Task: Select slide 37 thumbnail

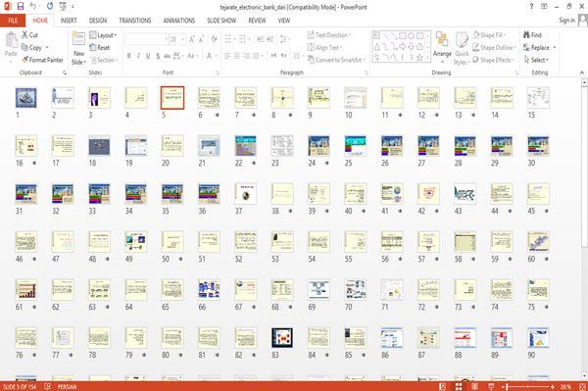Action: tap(246, 193)
